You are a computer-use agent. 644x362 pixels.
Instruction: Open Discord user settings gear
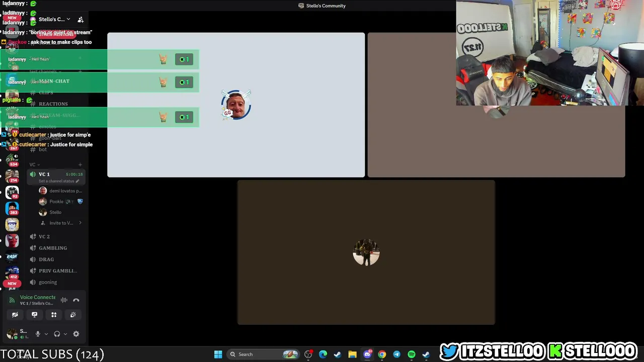(76, 334)
